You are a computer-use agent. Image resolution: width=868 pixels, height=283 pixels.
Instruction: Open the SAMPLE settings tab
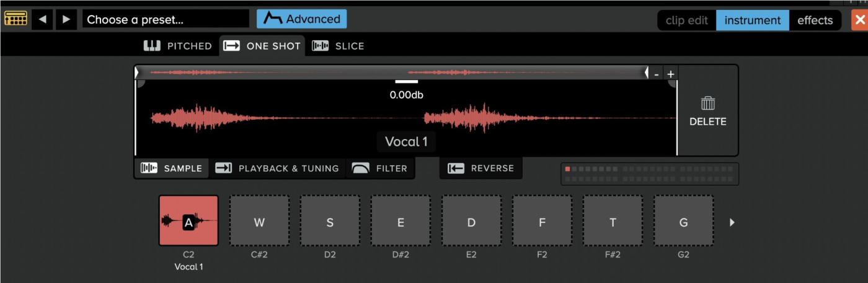point(172,168)
